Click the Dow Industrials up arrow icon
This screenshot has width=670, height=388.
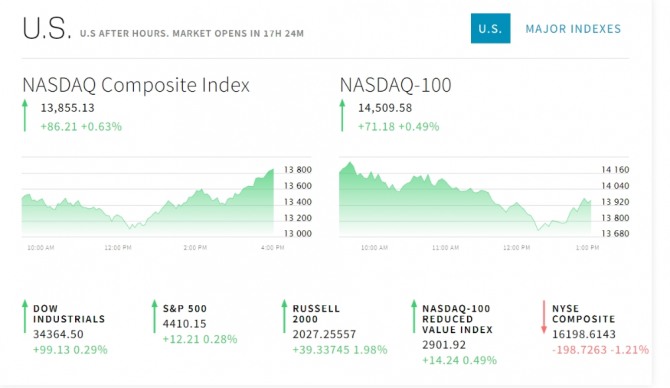(25, 316)
